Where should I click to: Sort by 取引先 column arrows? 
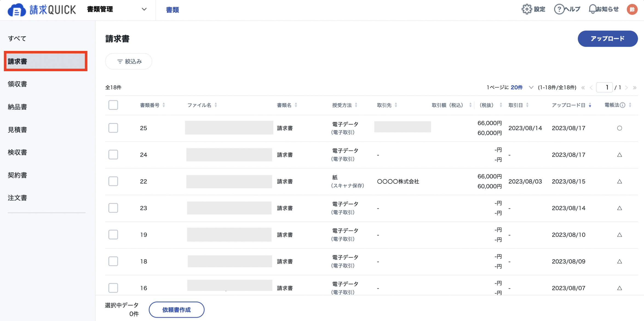pyautogui.click(x=396, y=105)
